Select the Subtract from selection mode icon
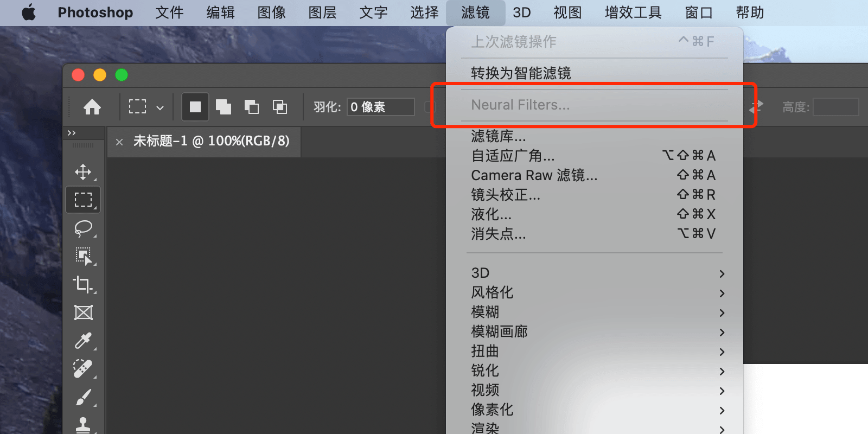This screenshot has height=434, width=868. [x=252, y=107]
